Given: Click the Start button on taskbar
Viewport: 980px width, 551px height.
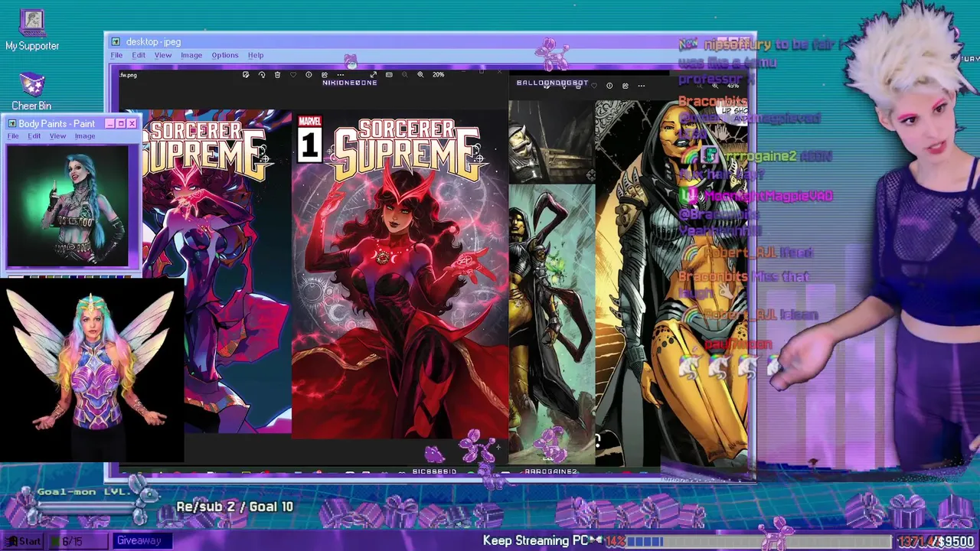Looking at the screenshot, I should (23, 541).
